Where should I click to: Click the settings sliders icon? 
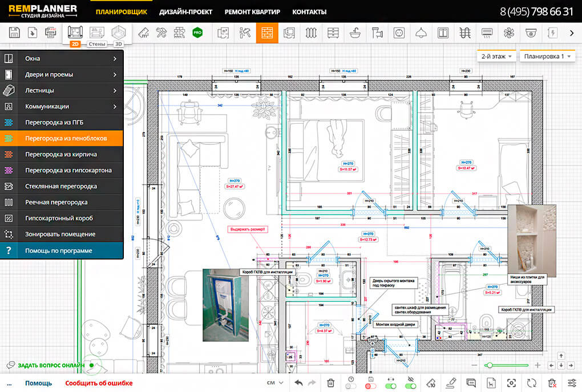(x=572, y=383)
